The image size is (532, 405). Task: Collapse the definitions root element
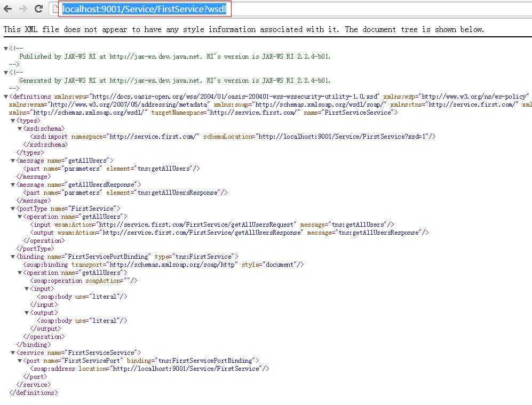[6, 97]
